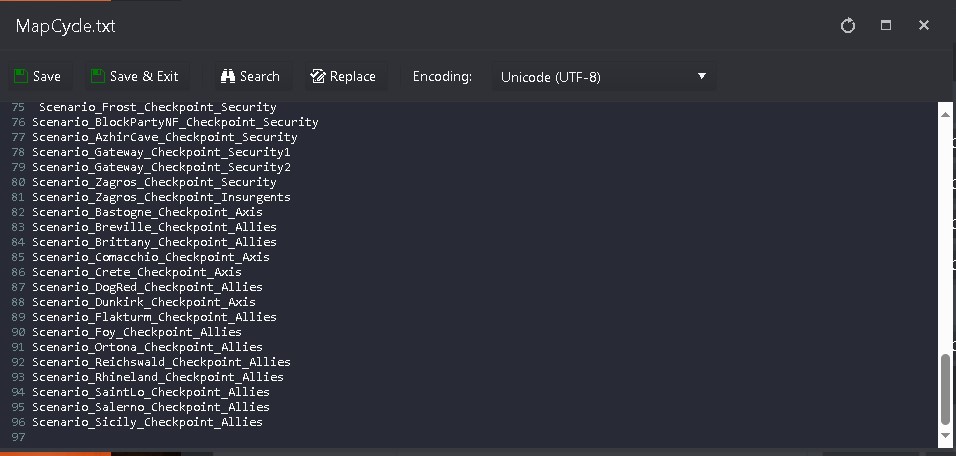Click the vertical scrollbar thumb

945,389
